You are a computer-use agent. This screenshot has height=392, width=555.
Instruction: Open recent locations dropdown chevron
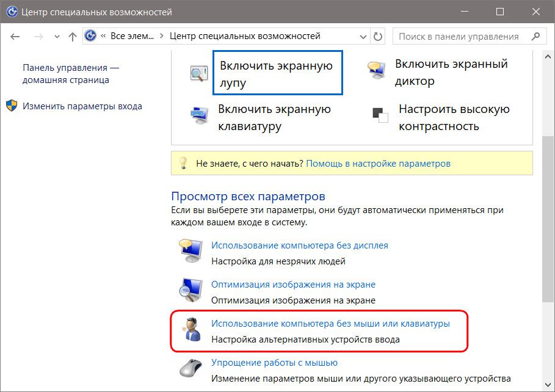tap(57, 37)
